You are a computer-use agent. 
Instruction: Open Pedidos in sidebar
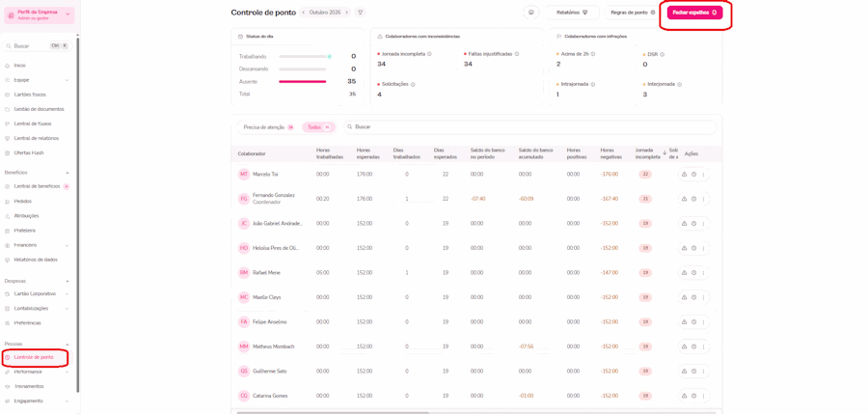[23, 201]
